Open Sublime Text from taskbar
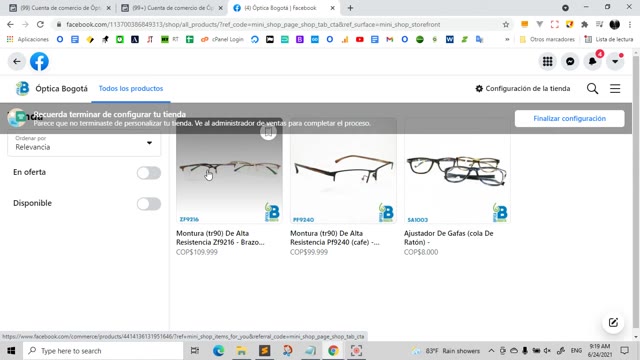 (x=264, y=351)
